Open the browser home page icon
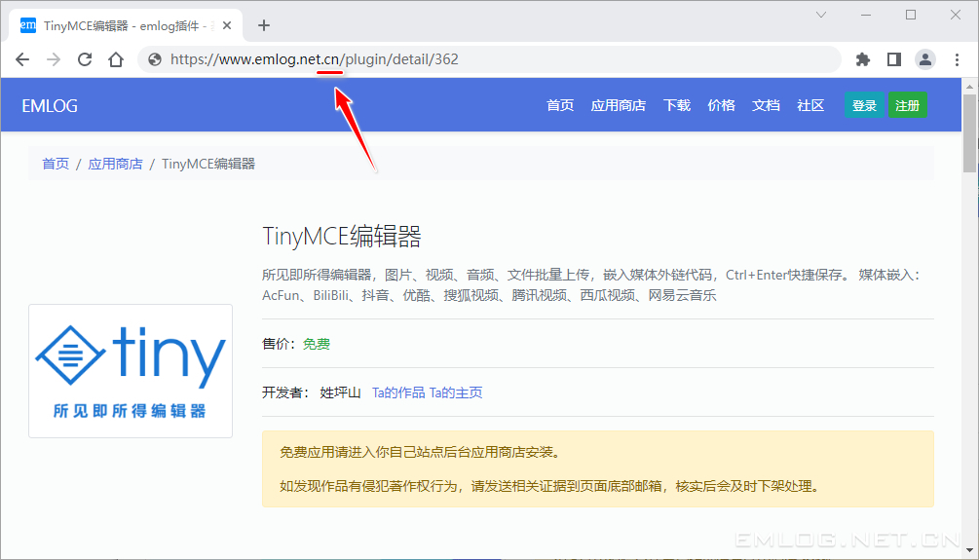Viewport: 979px width, 560px height. tap(116, 59)
